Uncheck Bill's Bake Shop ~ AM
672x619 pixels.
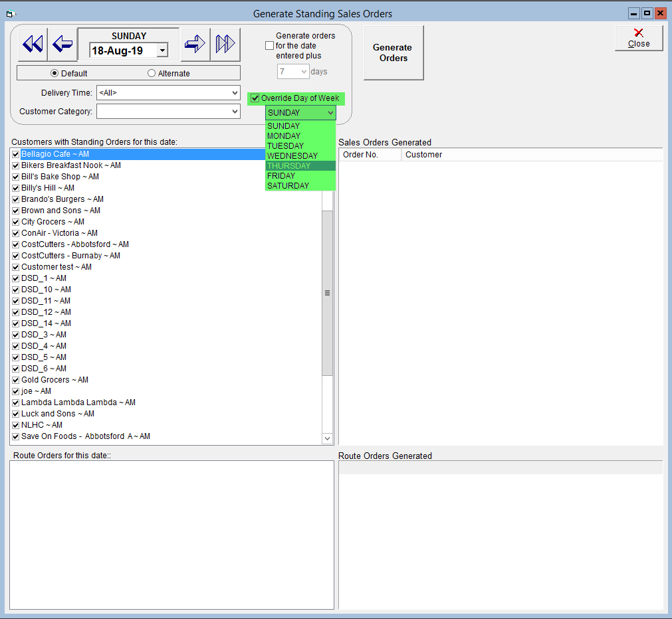(x=16, y=177)
